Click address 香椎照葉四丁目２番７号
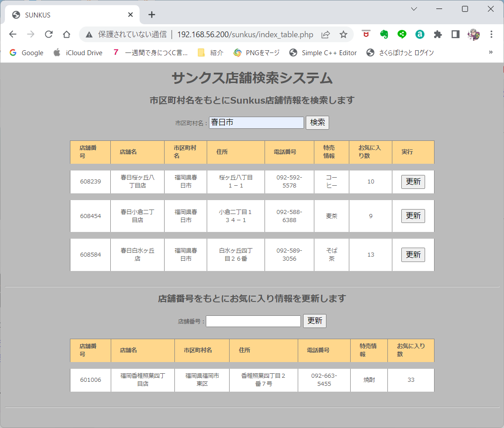Screen dimensions: 504x428 point(263,380)
